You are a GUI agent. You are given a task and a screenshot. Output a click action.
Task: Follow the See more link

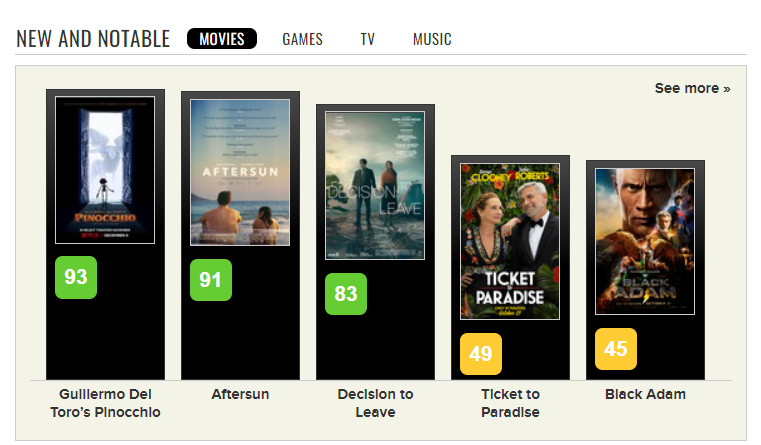point(692,88)
